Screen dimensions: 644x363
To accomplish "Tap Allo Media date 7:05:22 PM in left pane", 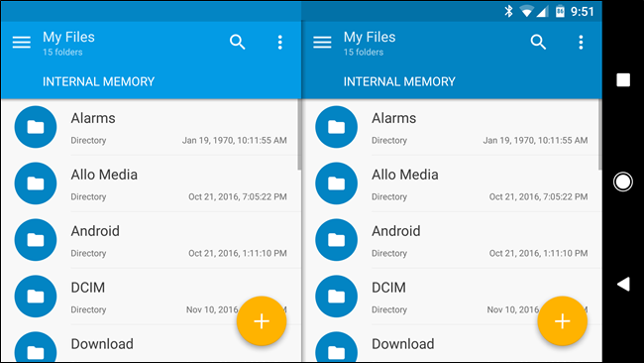I will tap(238, 196).
